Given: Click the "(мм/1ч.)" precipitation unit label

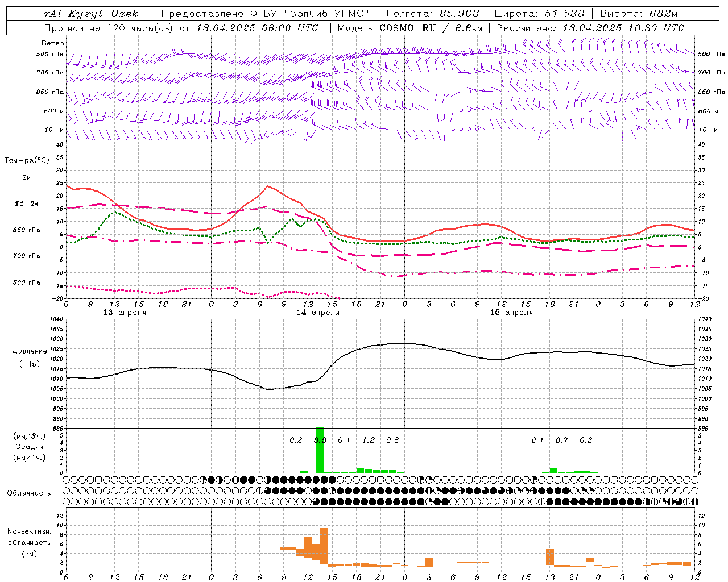Looking at the screenshot, I should pyautogui.click(x=30, y=458).
